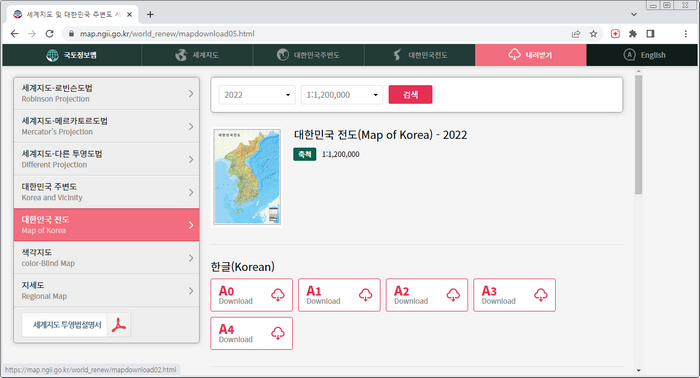700x378 pixels.
Task: Select the 내려받기 download tab
Action: pos(530,55)
